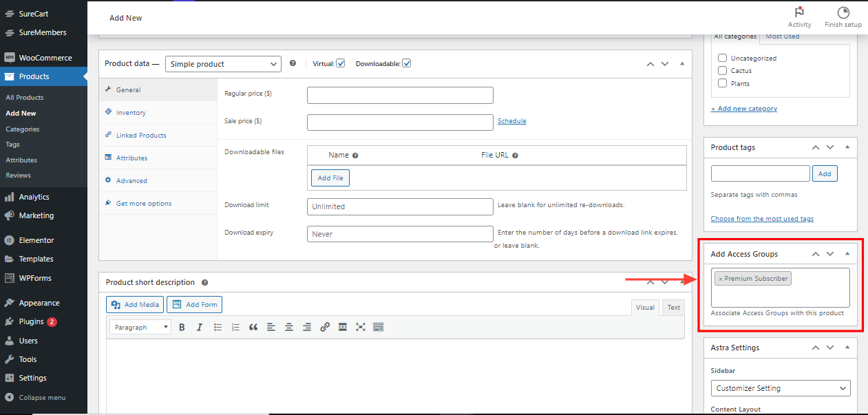
Task: Switch to the Inventory product data tab
Action: pos(131,113)
